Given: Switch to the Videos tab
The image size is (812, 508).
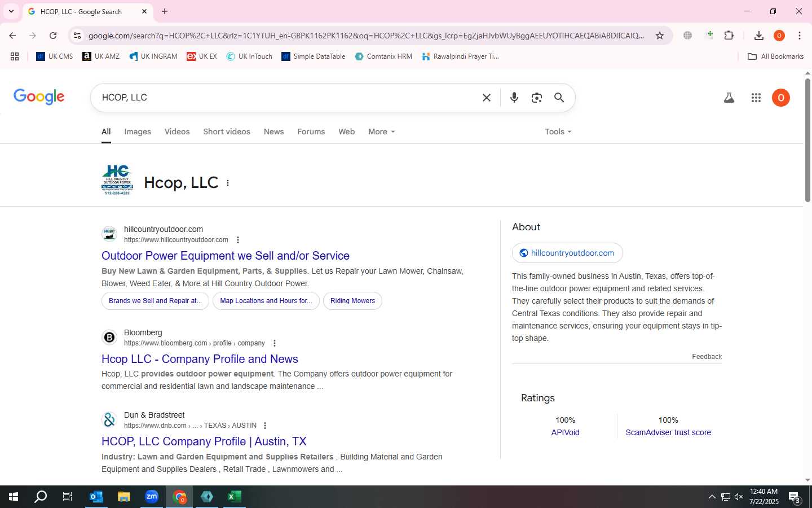Looking at the screenshot, I should point(177,132).
